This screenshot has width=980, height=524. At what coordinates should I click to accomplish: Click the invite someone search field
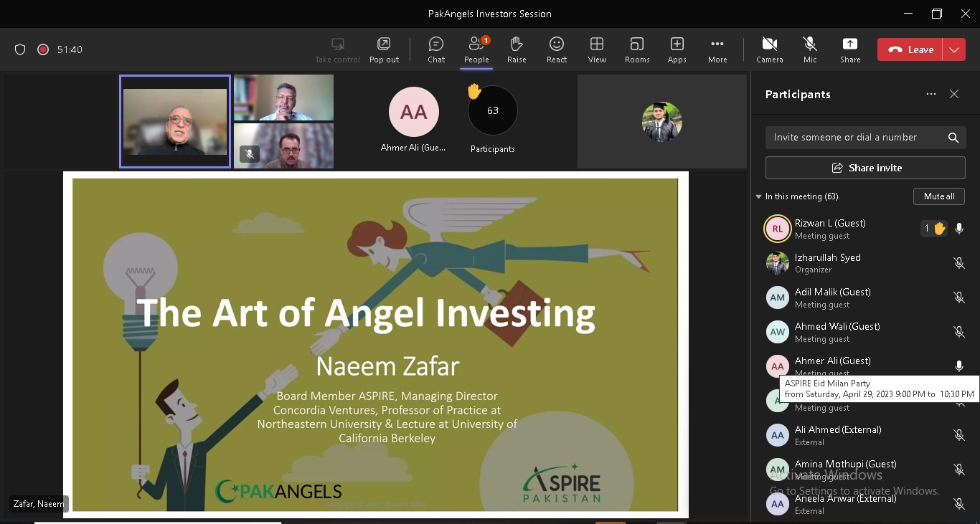coord(854,138)
